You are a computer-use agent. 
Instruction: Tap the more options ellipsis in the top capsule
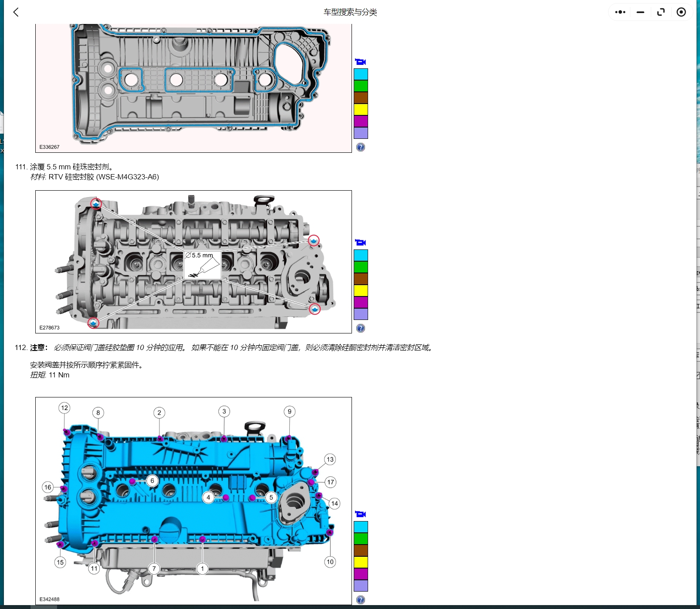pyautogui.click(x=619, y=12)
